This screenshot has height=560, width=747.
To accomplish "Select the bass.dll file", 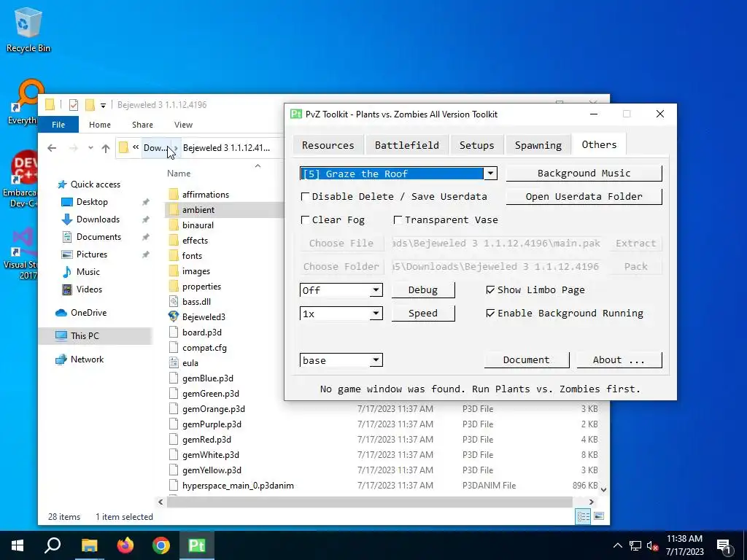I will 196,302.
